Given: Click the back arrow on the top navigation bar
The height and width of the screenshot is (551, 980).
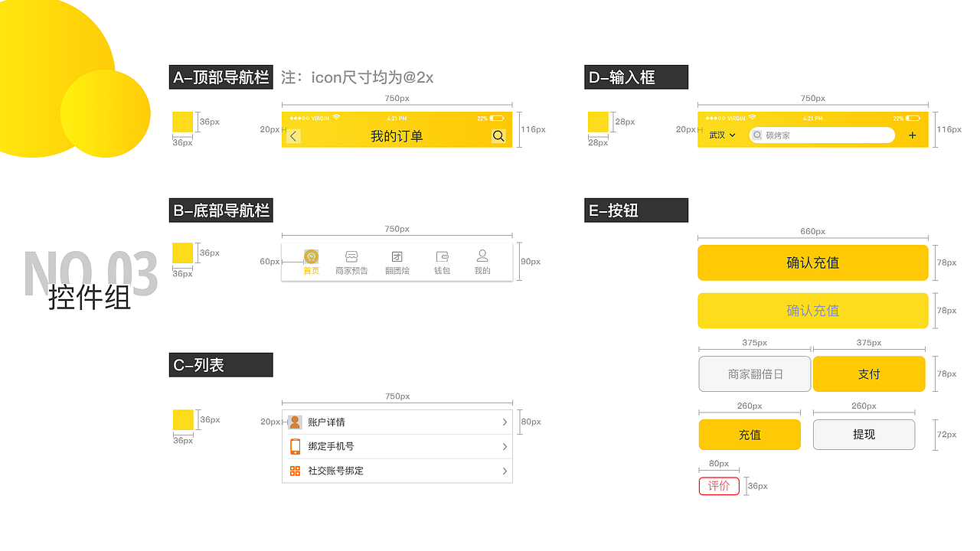Looking at the screenshot, I should click(x=293, y=135).
